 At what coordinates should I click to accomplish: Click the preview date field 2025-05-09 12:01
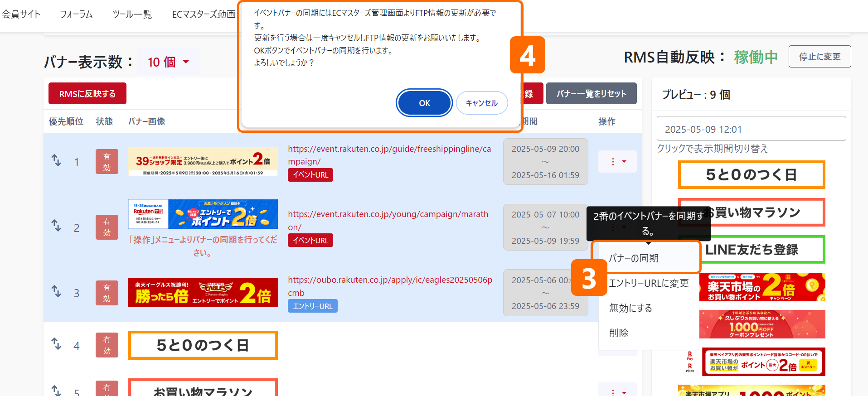point(751,129)
